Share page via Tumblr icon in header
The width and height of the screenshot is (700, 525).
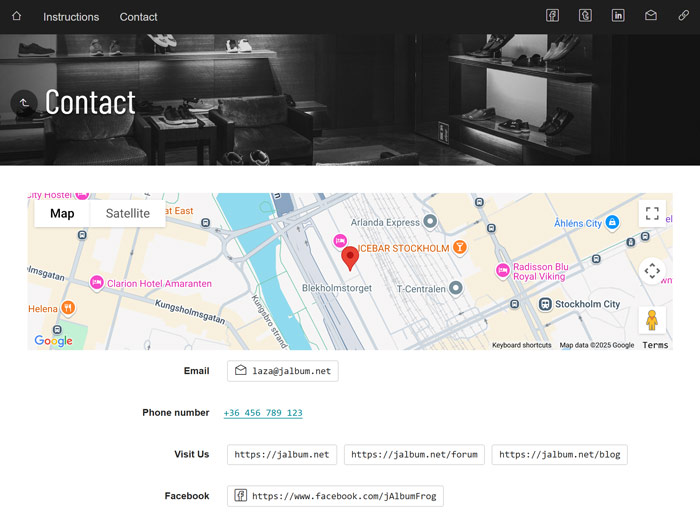tap(585, 16)
